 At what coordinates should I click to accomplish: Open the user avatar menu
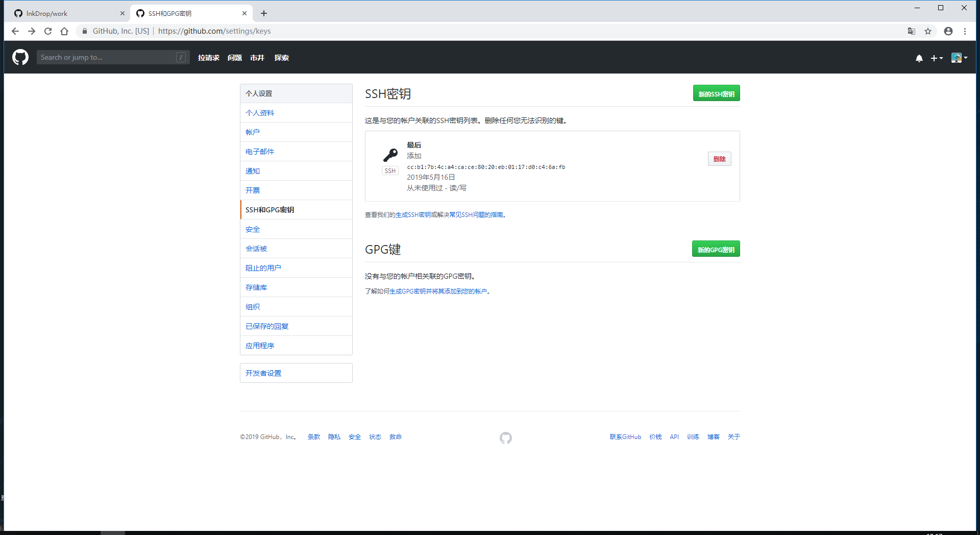(959, 58)
